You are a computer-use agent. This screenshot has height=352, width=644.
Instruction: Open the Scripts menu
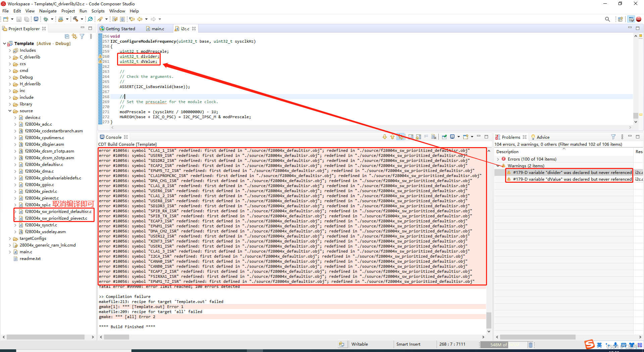[98, 11]
